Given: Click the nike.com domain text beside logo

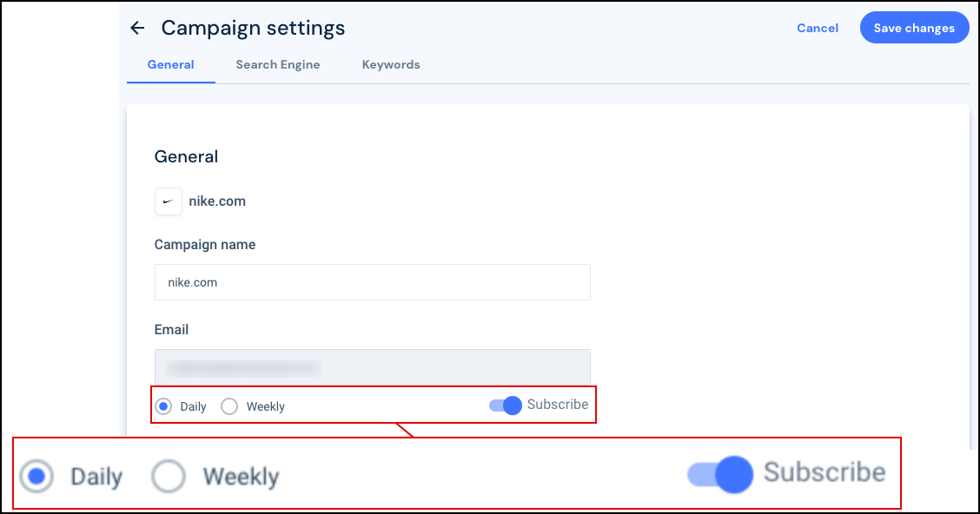Looking at the screenshot, I should pos(217,201).
